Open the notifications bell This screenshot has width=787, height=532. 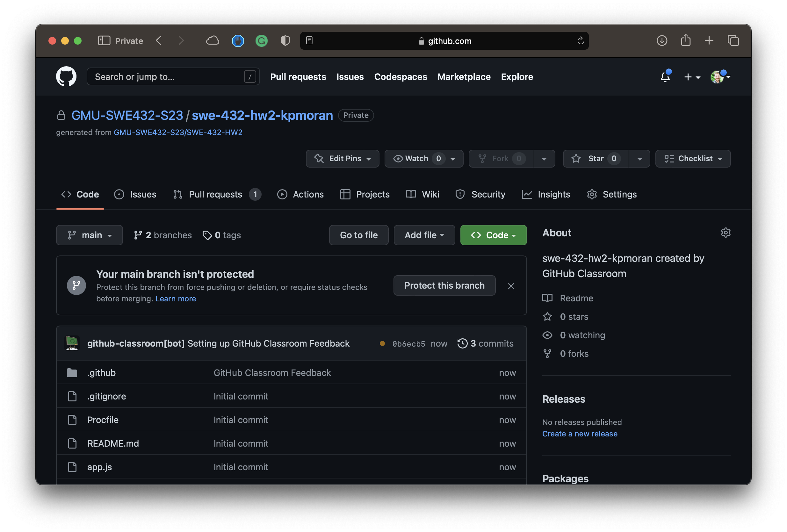pyautogui.click(x=665, y=76)
